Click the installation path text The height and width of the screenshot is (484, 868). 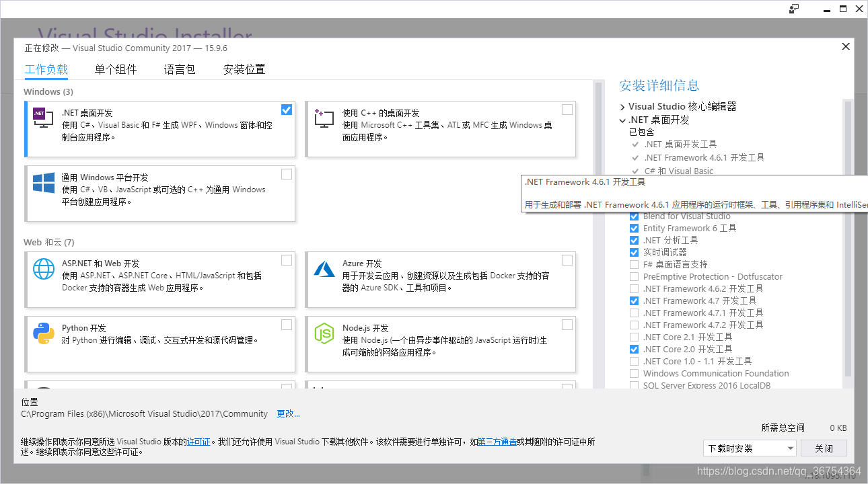point(145,414)
